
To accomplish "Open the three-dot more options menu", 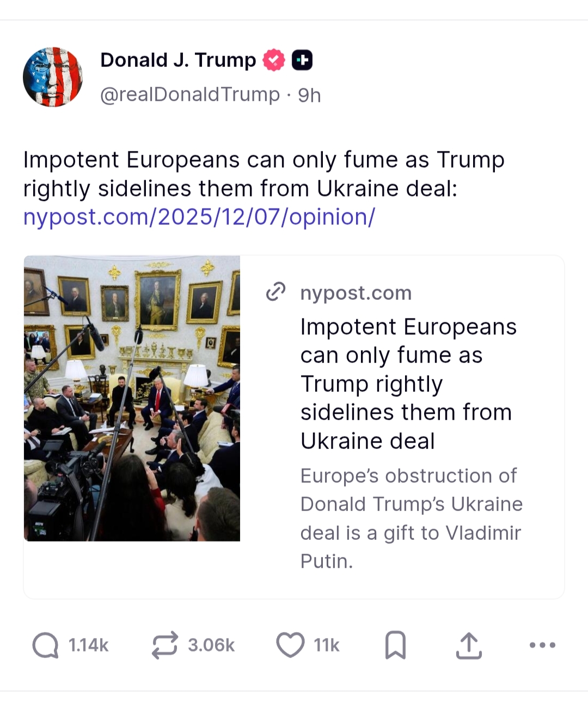I will tap(542, 645).
